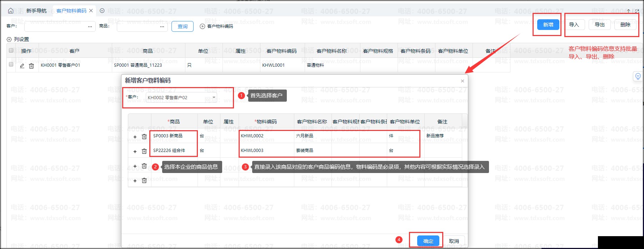Close the 客户物料编码 tab
This screenshot has width=644, height=249.
coord(91,11)
